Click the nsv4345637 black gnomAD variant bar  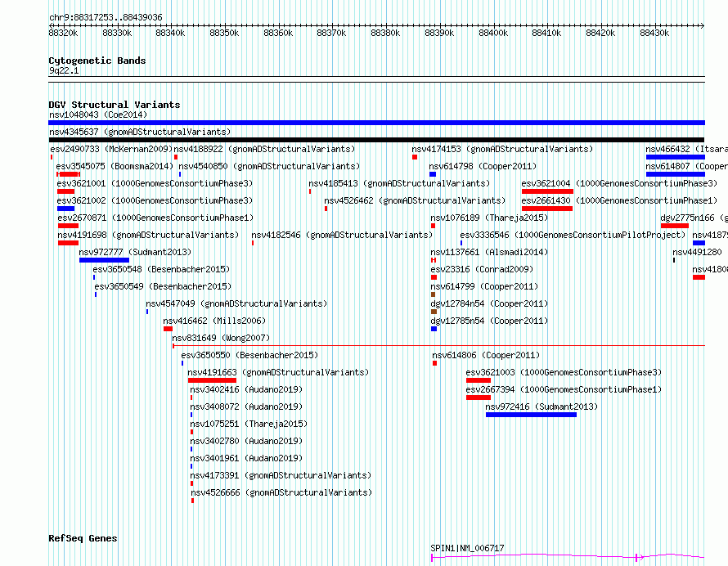click(x=376, y=140)
